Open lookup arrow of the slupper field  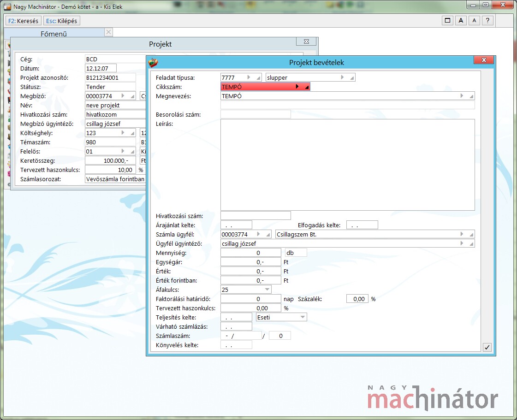[342, 77]
